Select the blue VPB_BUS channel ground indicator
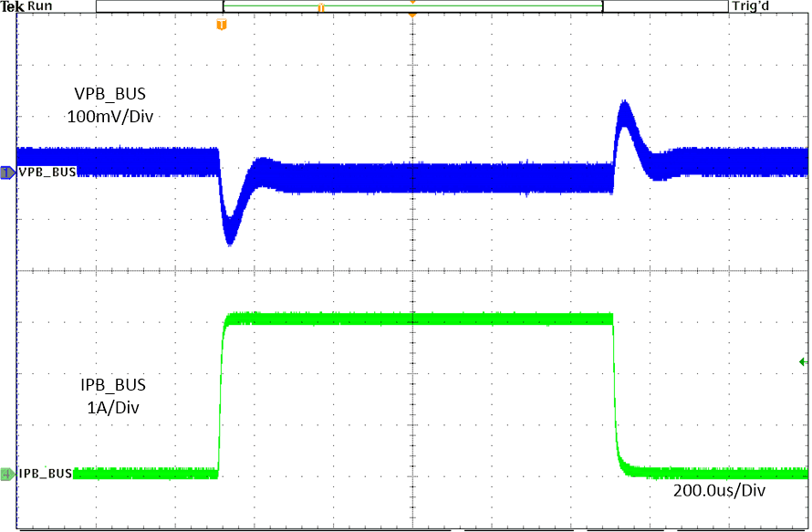 pyautogui.click(x=7, y=172)
